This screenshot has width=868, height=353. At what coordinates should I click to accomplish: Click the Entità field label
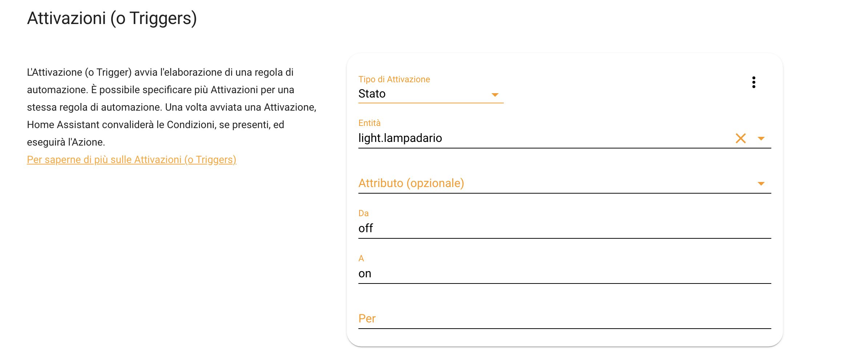coord(369,123)
